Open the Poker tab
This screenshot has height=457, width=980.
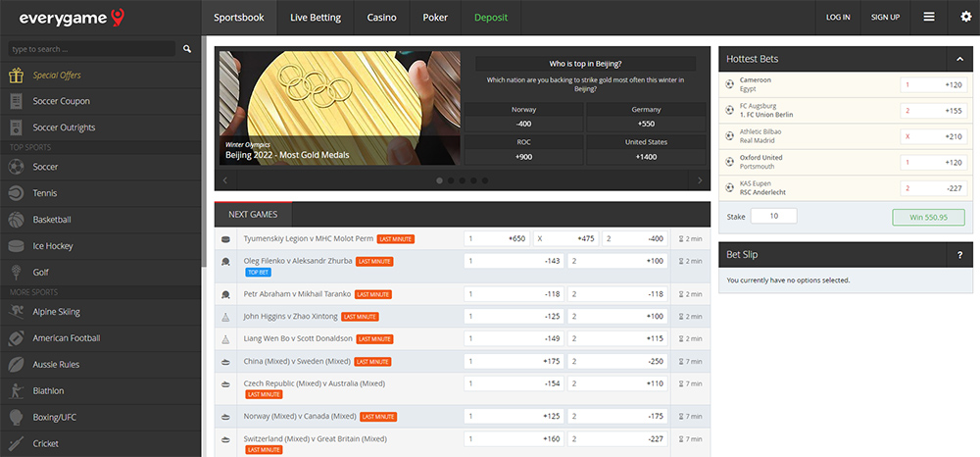click(435, 18)
